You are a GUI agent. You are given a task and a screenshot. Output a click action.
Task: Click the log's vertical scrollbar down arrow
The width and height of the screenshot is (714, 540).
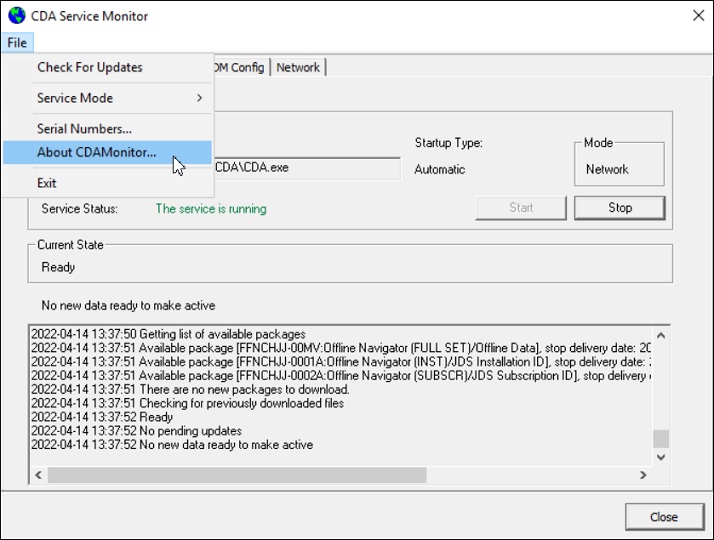pos(659,457)
